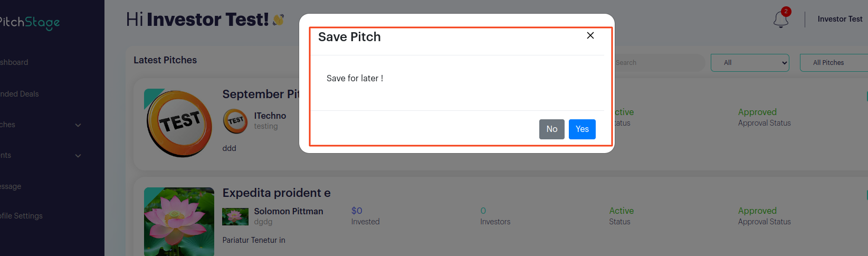Screen dimensions: 868x256
Task: Click Solomon Pittman's small avatar image
Action: [235, 216]
